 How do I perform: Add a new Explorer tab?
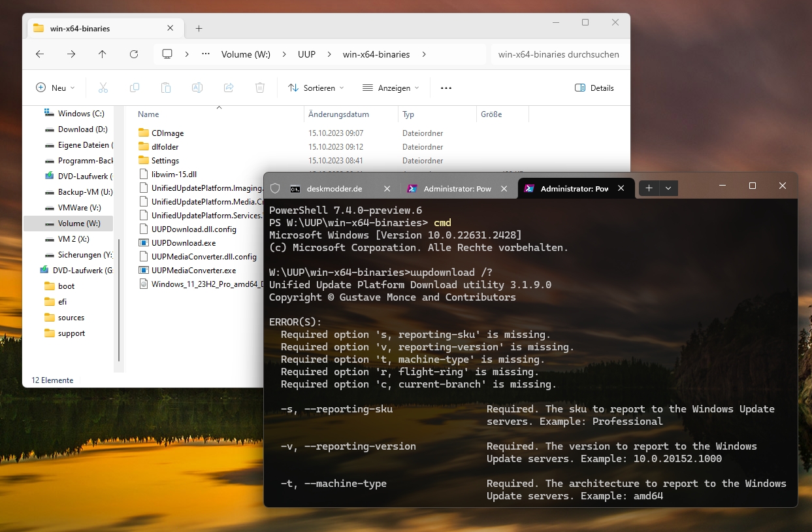click(199, 29)
